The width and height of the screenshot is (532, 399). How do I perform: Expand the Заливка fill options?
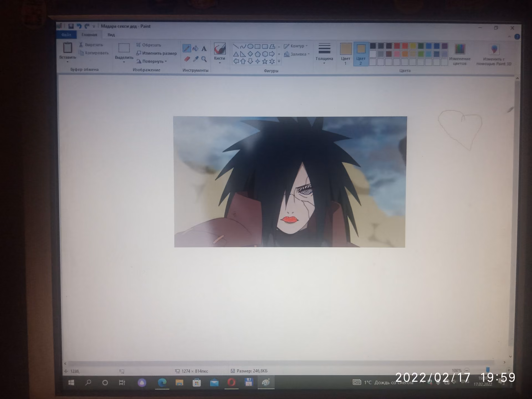tap(296, 54)
